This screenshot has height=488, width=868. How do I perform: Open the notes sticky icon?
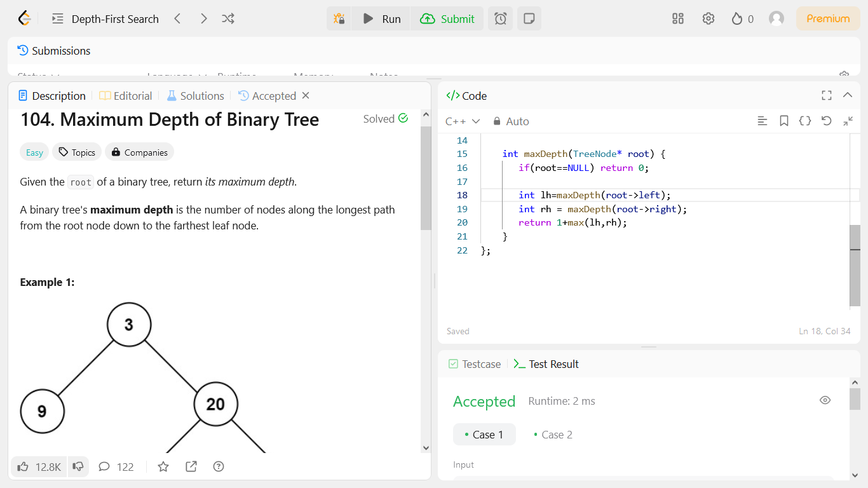tap(529, 19)
